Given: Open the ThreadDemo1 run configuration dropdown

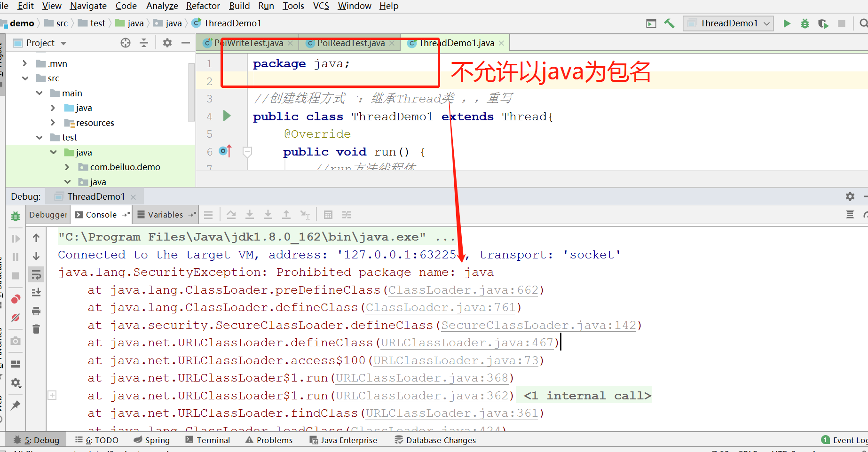Looking at the screenshot, I should click(x=728, y=23).
